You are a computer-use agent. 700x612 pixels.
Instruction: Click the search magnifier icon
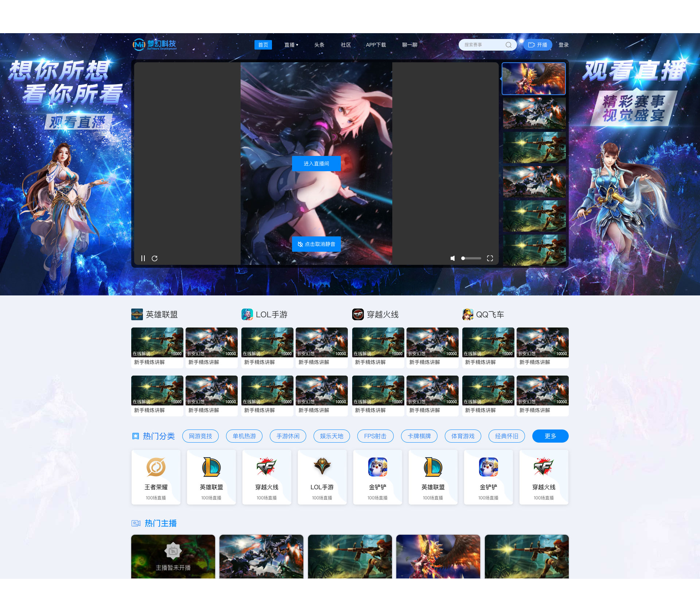(x=509, y=45)
